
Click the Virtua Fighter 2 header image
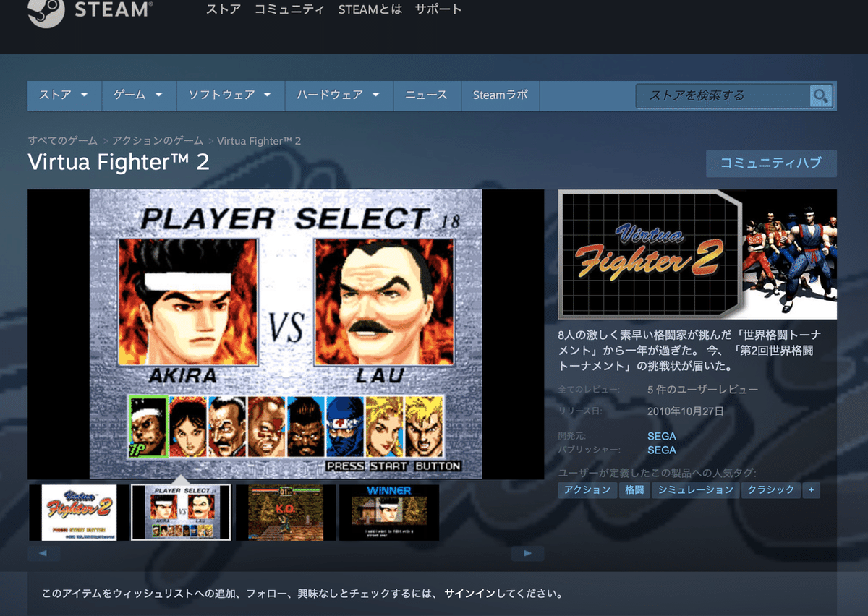697,254
